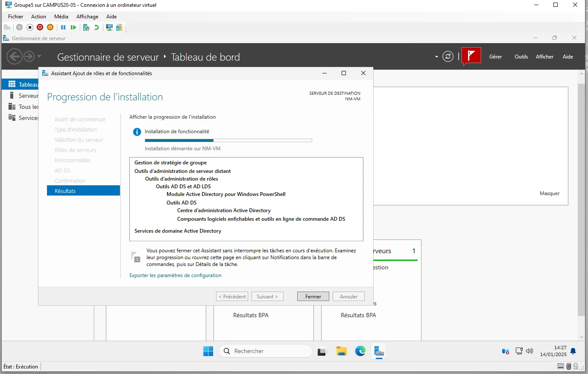Open Microsoft Edge from the taskbar

(x=360, y=351)
